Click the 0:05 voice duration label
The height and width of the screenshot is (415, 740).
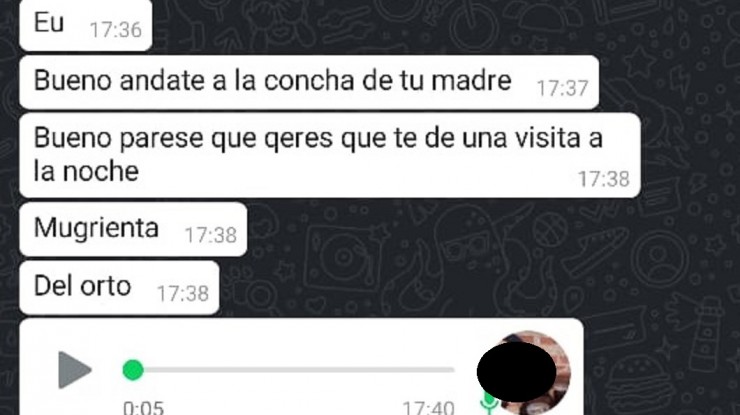143,408
